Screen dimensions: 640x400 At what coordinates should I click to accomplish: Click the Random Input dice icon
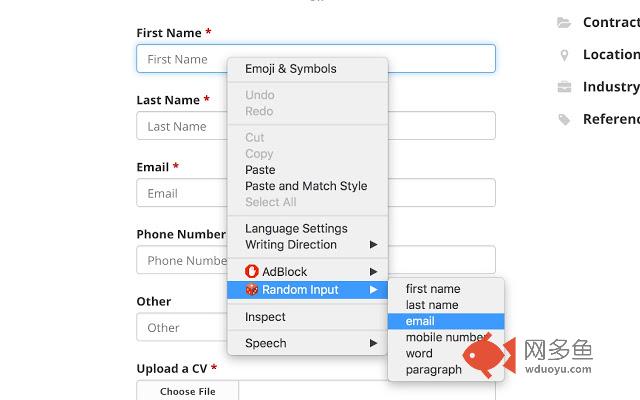252,290
